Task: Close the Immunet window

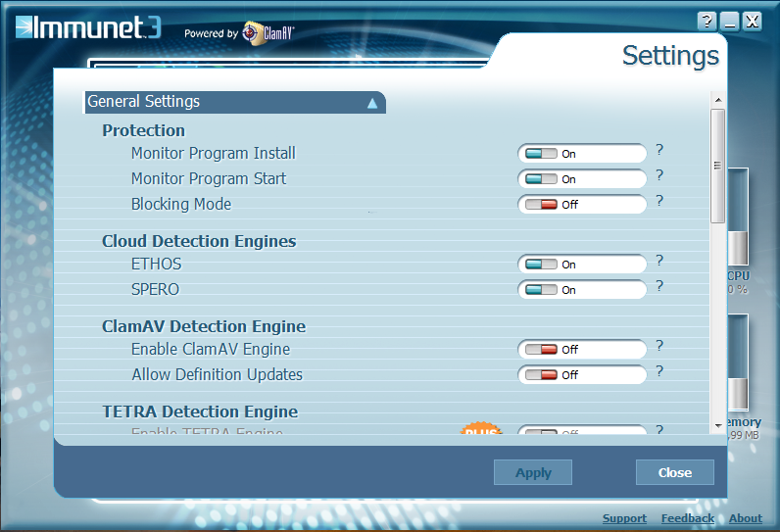Action: click(x=753, y=22)
